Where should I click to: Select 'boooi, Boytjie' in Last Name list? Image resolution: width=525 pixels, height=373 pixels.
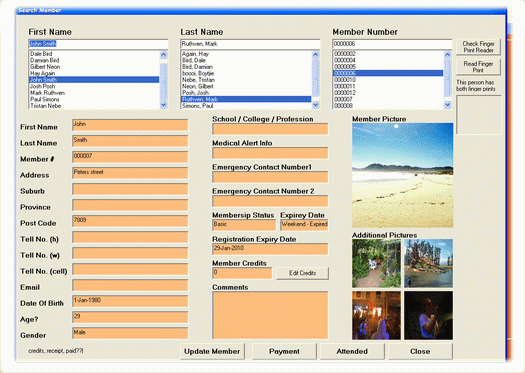click(246, 73)
